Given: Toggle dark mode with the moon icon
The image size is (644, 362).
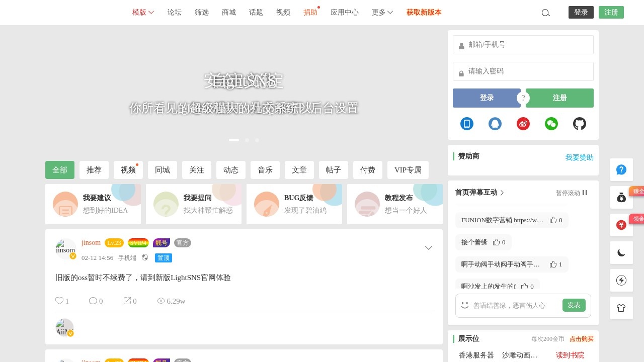Looking at the screenshot, I should [621, 253].
